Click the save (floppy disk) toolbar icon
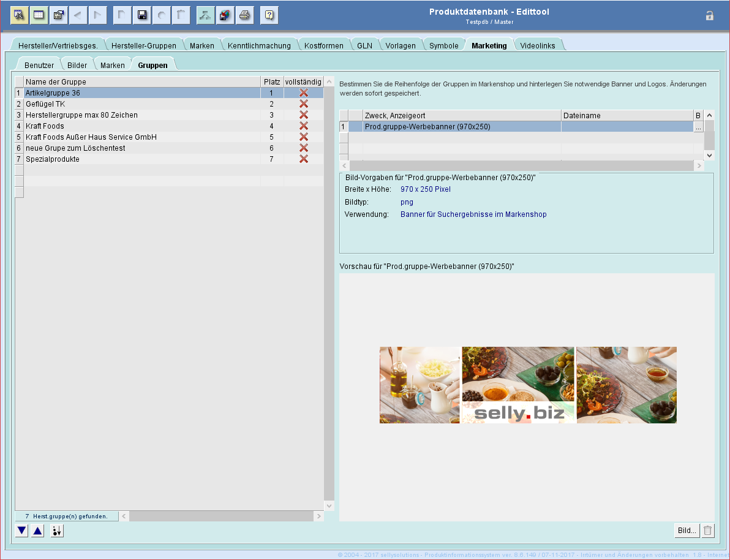730x560 pixels. coord(142,15)
